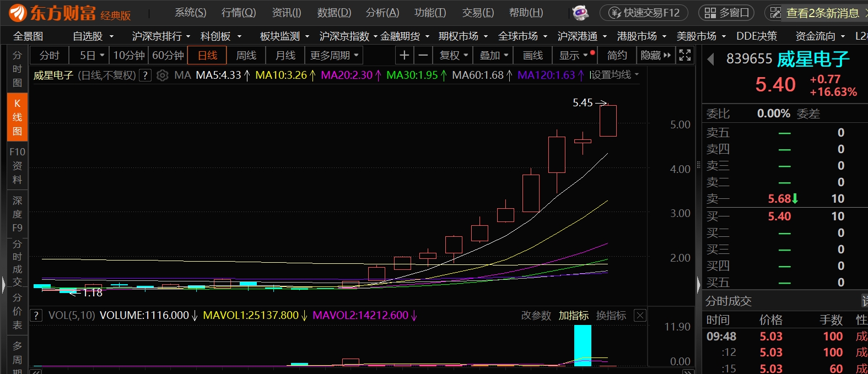Image resolution: width=868 pixels, height=374 pixels.
Task: Collapse left sidebar arrow handle
Action: tap(3, 285)
